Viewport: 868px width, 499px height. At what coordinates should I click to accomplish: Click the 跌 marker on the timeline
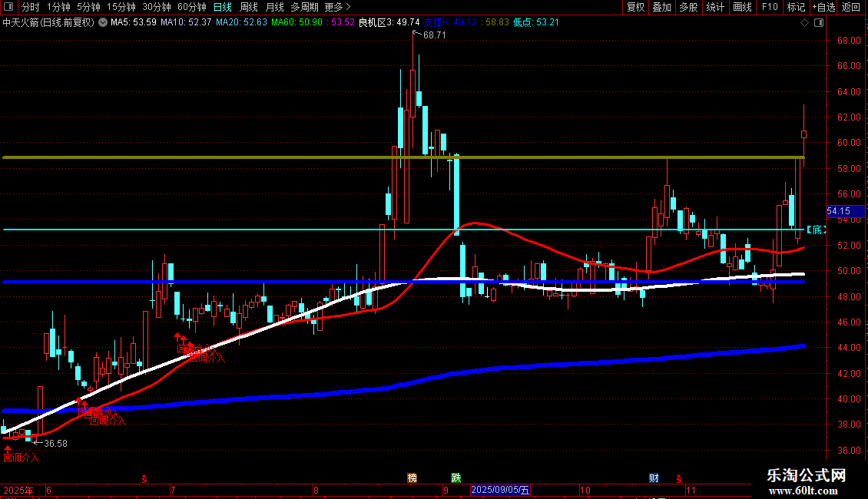tap(456, 478)
